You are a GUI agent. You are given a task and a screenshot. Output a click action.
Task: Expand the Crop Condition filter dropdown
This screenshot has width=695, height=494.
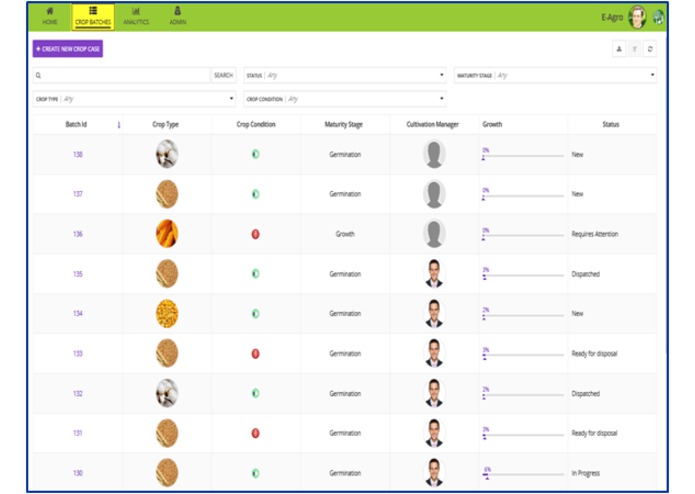[x=345, y=99]
